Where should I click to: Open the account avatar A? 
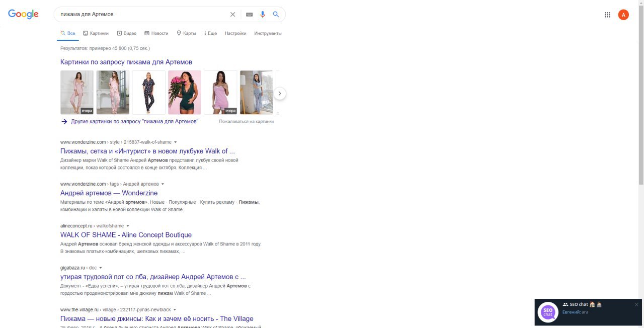623,15
